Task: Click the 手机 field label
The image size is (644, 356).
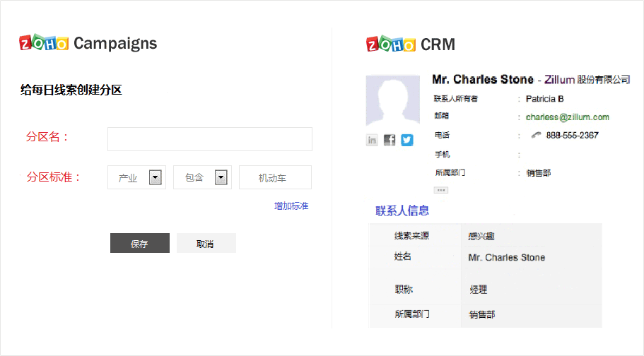Action: click(x=442, y=155)
